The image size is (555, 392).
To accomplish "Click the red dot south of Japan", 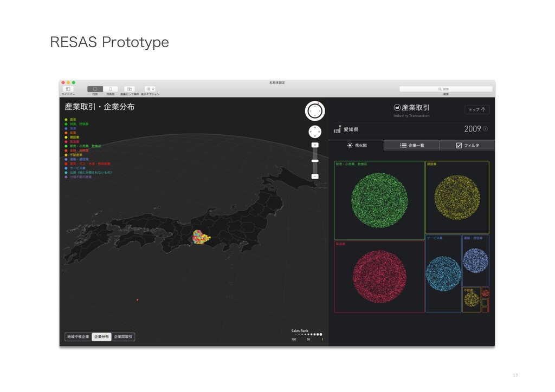I will [137, 300].
